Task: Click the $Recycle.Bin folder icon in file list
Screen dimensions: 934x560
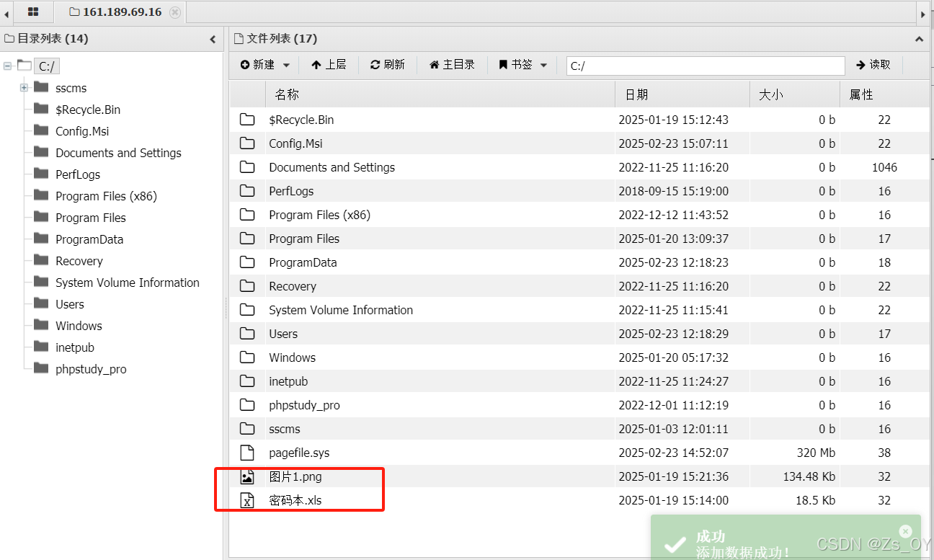Action: pos(247,120)
